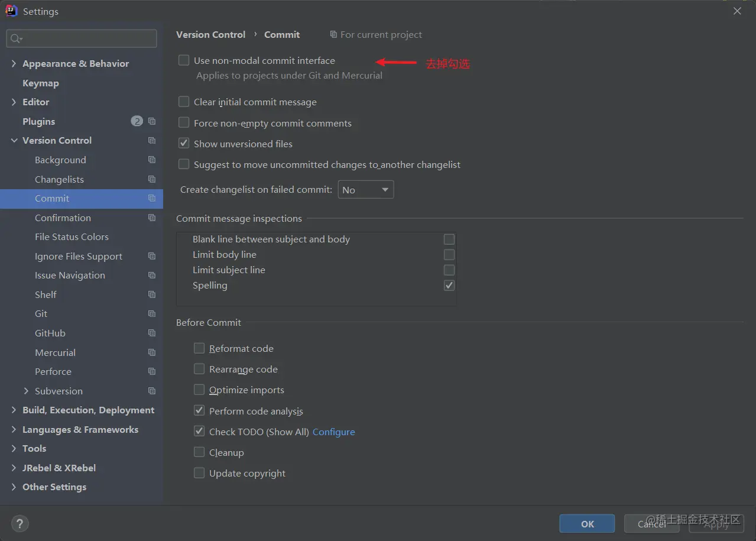Click the project-level icon beside Issue Navigation
The height and width of the screenshot is (541, 756).
click(152, 275)
